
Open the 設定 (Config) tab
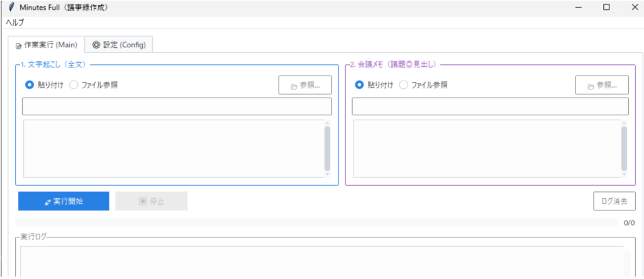119,45
